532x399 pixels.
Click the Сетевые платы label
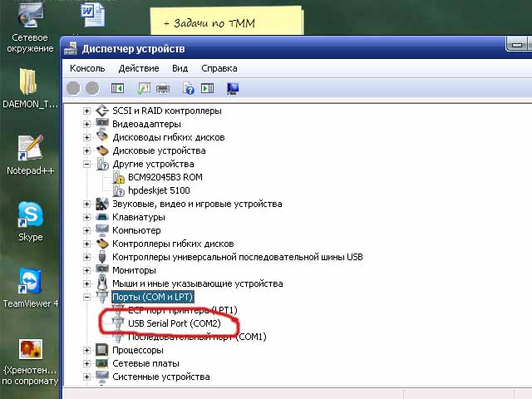(x=146, y=363)
